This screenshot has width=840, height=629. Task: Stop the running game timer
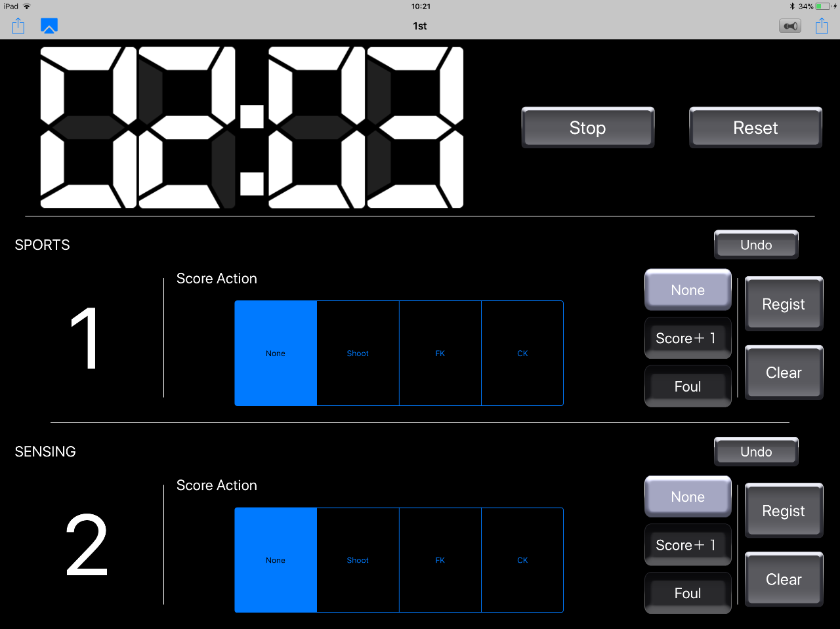(588, 128)
